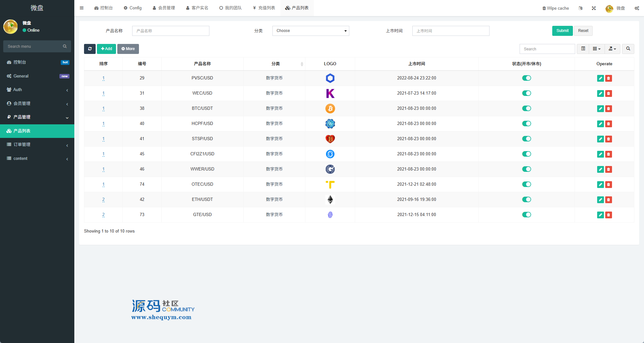Click the delete trash icon for ETH/USDT
Viewport: 644px width, 343px height.
click(608, 200)
